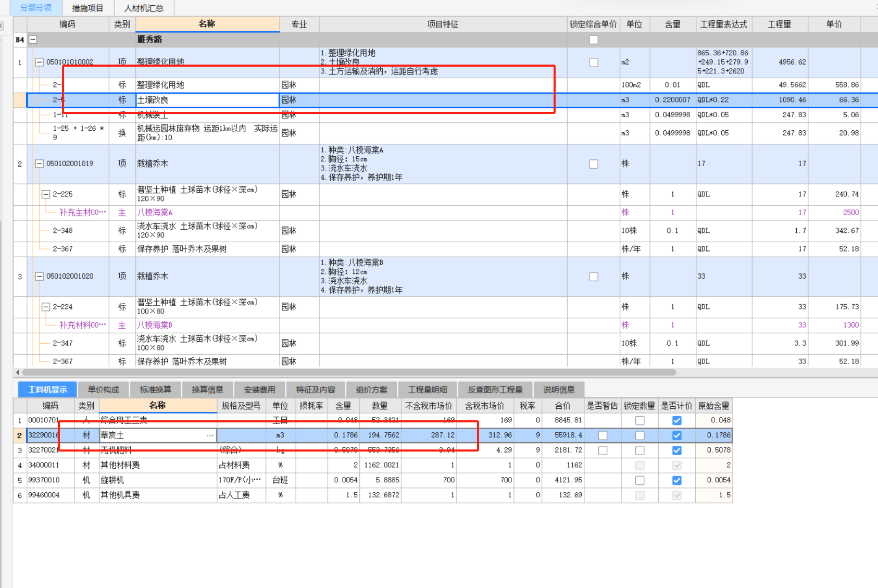This screenshot has width=878, height=588.
Task: Click material code 32270021
Action: point(44,451)
